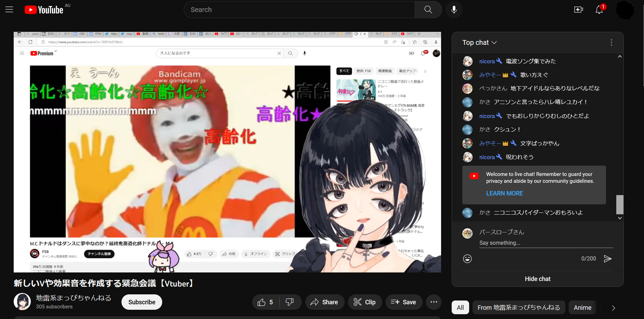Show more filter chips with the arrow
Image resolution: width=644 pixels, height=319 pixels.
(x=614, y=308)
